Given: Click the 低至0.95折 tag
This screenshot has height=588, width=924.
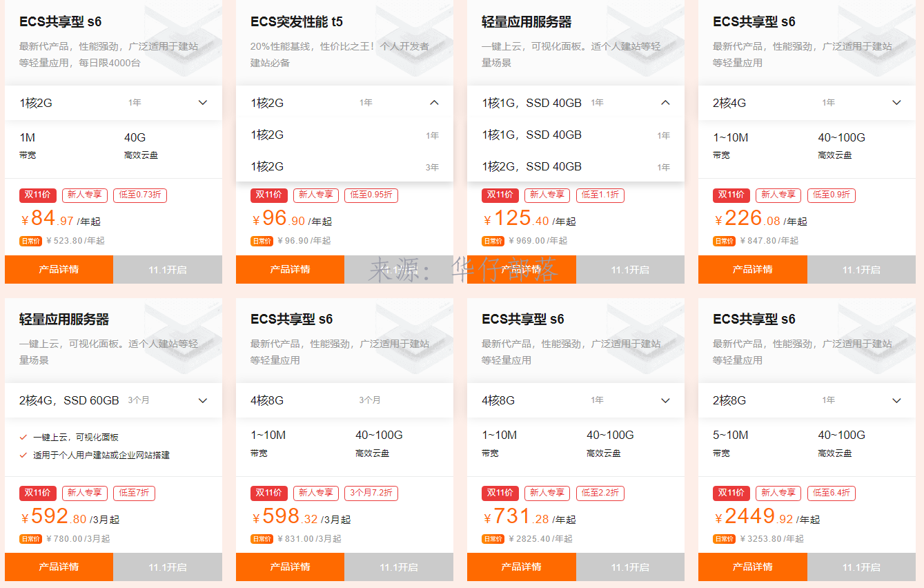Looking at the screenshot, I should coord(371,195).
